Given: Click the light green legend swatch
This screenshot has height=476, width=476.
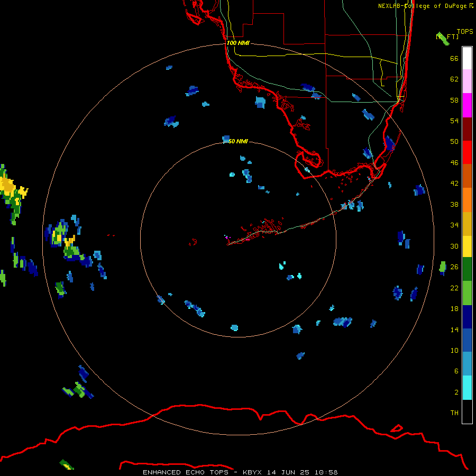Looking at the screenshot, I should tap(467, 293).
